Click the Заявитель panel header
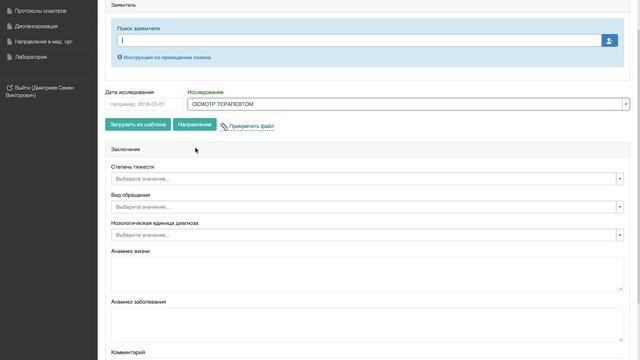Image resolution: width=640 pixels, height=360 pixels. click(x=367, y=5)
